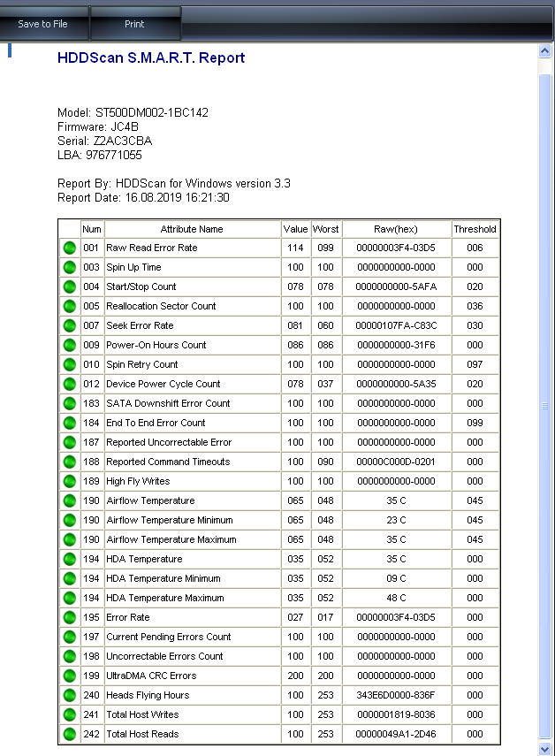This screenshot has height=756, width=555.
Task: Click threshold 099 for End To End Error
Action: pos(475,423)
